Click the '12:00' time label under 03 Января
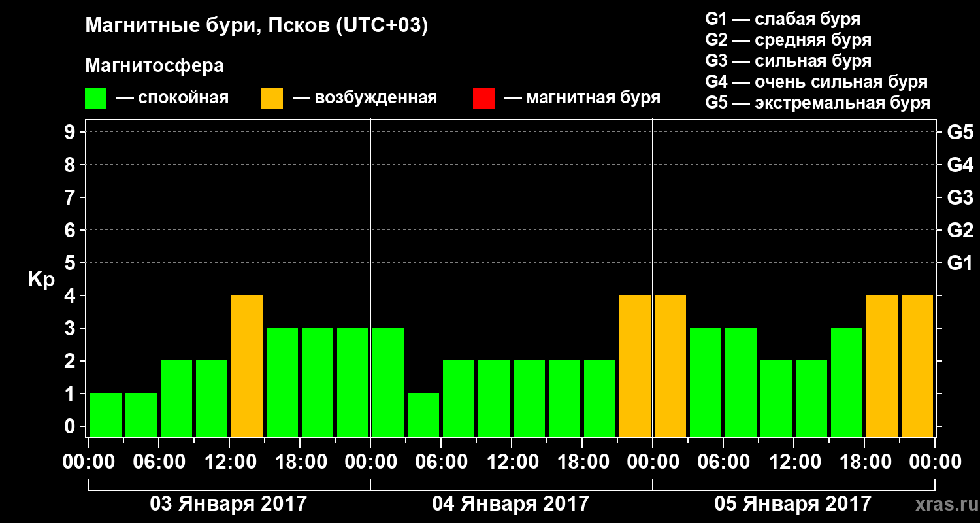 pyautogui.click(x=229, y=462)
